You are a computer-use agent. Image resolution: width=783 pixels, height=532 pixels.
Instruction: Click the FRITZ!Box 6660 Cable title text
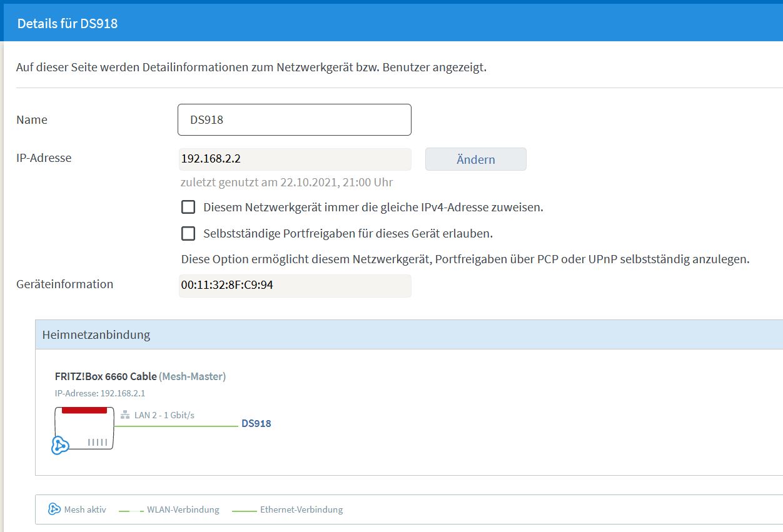pyautogui.click(x=106, y=376)
